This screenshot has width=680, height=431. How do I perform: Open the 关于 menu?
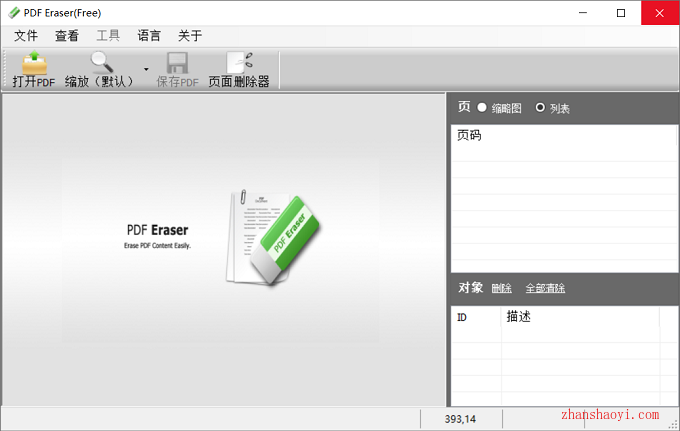pos(190,36)
